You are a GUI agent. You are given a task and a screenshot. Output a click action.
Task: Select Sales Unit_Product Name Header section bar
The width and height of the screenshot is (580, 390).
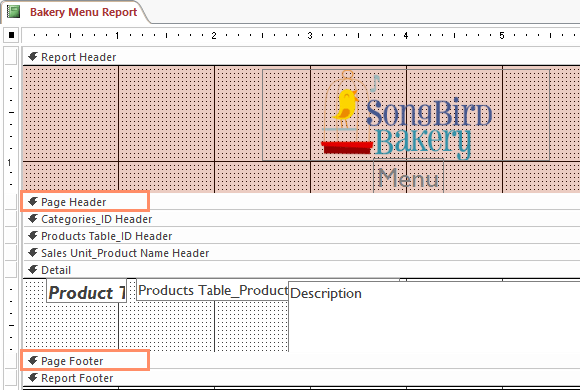tap(301, 253)
